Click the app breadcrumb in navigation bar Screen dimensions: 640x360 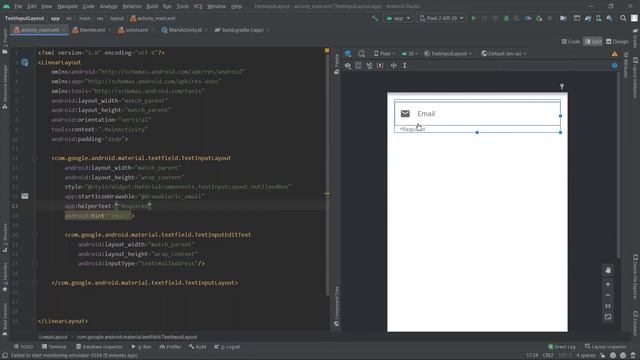point(55,18)
